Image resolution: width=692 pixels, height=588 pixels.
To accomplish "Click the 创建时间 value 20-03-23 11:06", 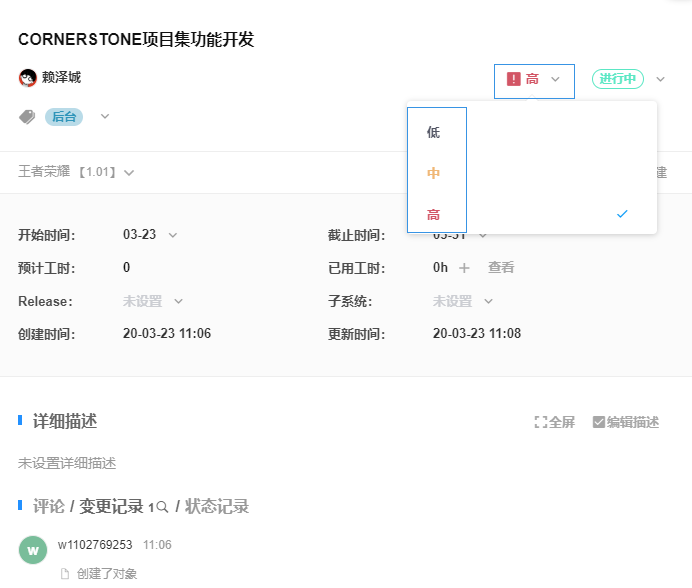I will (167, 333).
